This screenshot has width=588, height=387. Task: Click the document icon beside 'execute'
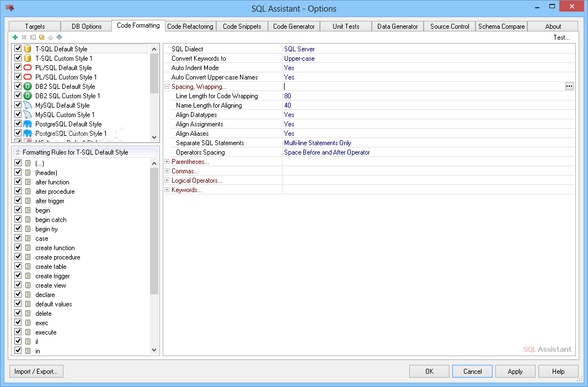[28, 332]
